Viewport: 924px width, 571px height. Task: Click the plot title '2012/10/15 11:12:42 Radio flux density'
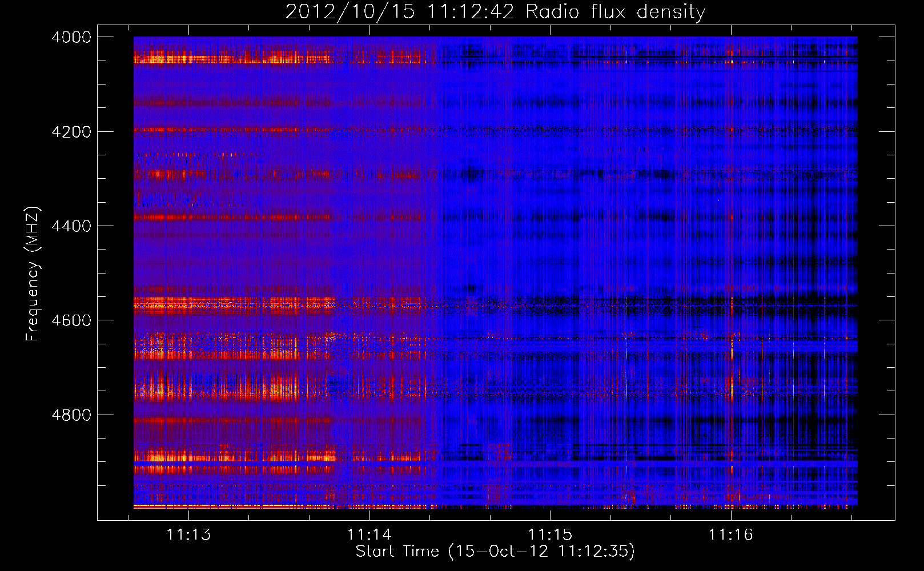[x=495, y=12]
